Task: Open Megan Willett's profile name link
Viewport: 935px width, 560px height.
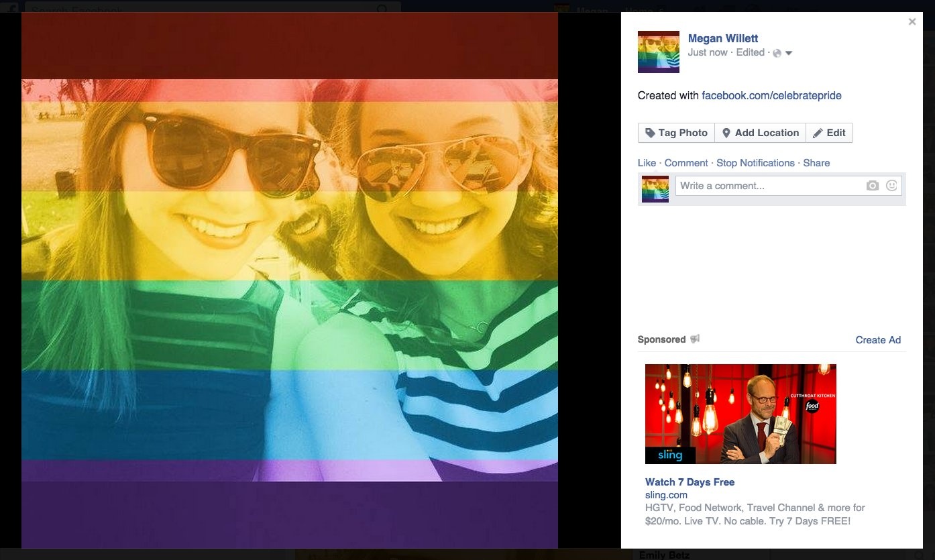Action: pyautogui.click(x=723, y=39)
